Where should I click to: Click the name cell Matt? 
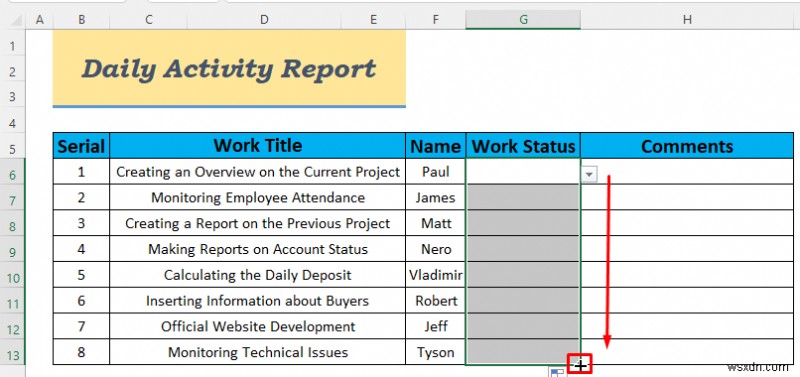[436, 223]
